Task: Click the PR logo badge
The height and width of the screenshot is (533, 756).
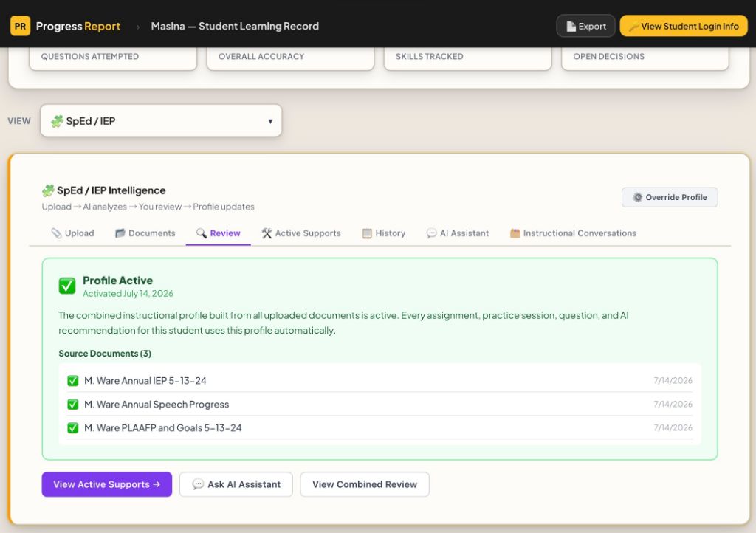Action: [x=20, y=26]
